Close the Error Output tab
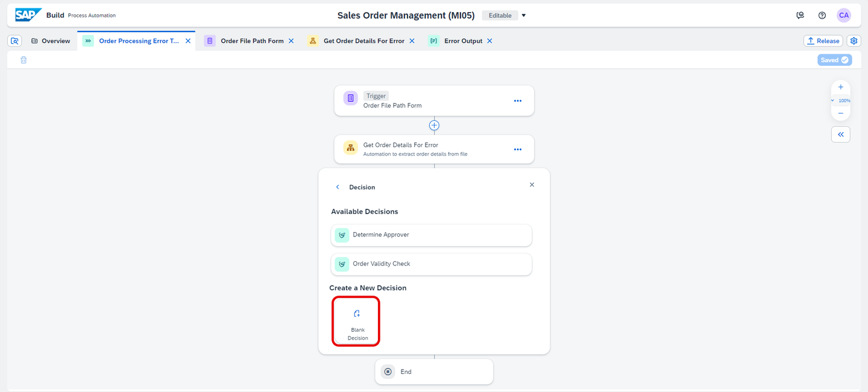The height and width of the screenshot is (392, 868). pos(489,41)
